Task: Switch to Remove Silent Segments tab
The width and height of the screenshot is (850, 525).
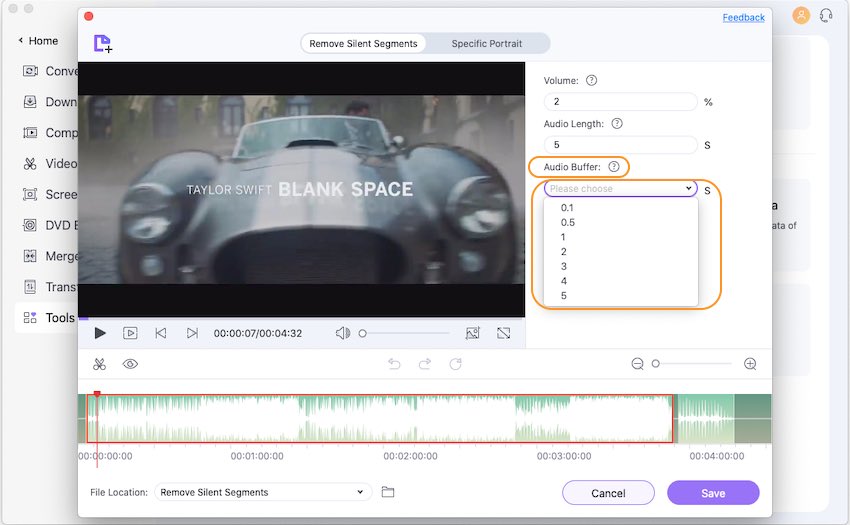Action: 363,43
